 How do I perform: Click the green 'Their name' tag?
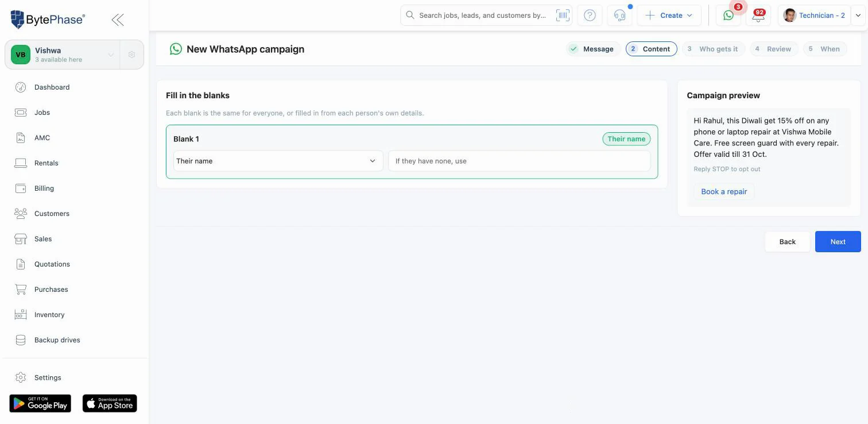click(x=626, y=139)
